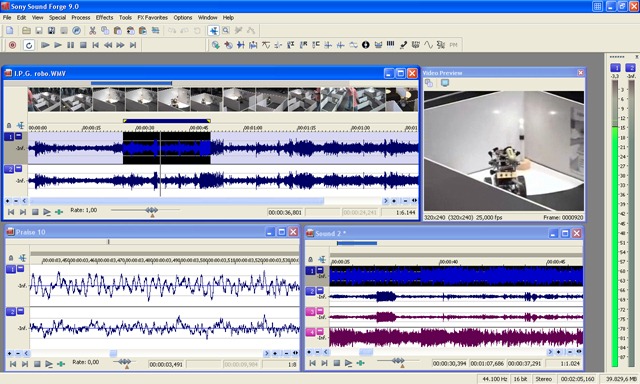The height and width of the screenshot is (384, 640).
Task: Click the 16 bit depth in status bar
Action: pyautogui.click(x=520, y=379)
